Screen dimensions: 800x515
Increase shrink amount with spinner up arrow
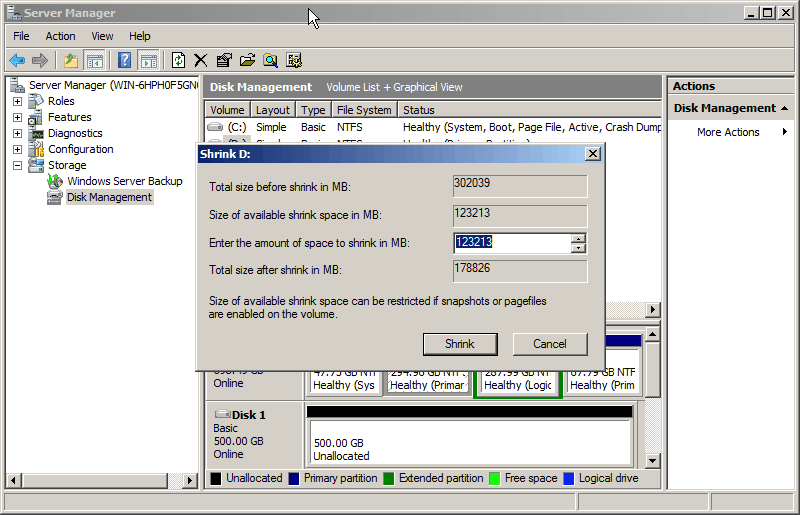pyautogui.click(x=578, y=238)
